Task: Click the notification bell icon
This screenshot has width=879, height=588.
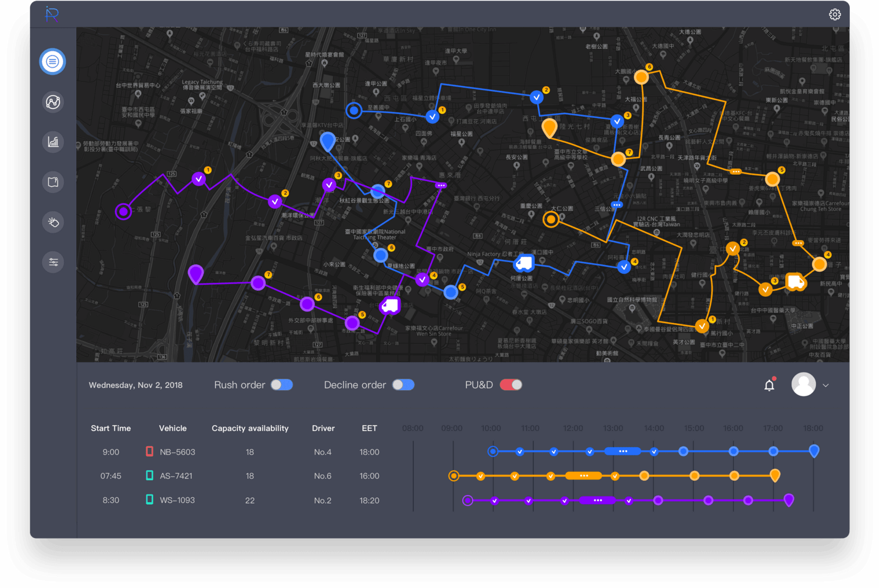Action: [769, 385]
